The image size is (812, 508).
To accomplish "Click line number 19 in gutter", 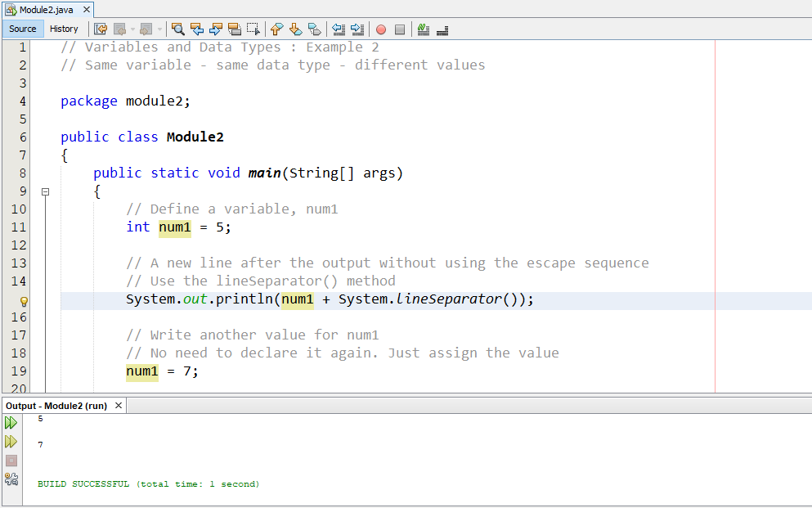I will point(19,371).
